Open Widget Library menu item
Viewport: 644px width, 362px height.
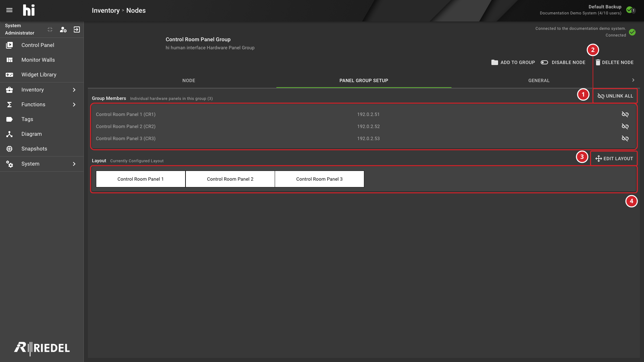tap(42, 74)
